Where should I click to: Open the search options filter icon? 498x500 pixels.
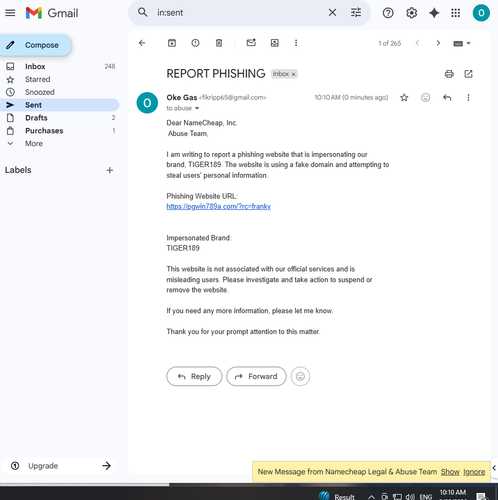[x=356, y=13]
